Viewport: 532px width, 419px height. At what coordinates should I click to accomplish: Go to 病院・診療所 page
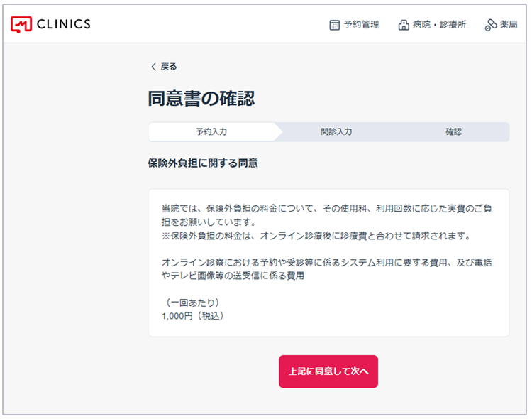439,25
